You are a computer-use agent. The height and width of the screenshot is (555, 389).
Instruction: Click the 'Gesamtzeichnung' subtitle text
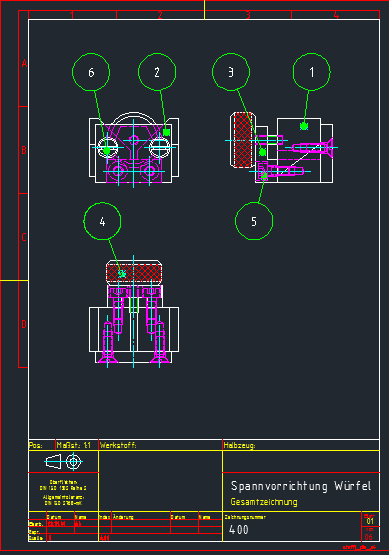pyautogui.click(x=264, y=502)
